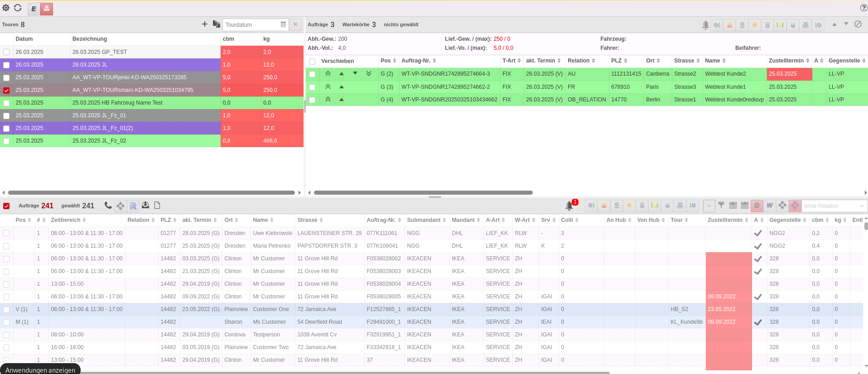Open the help question mark icon
868x374 pixels.
863,8
